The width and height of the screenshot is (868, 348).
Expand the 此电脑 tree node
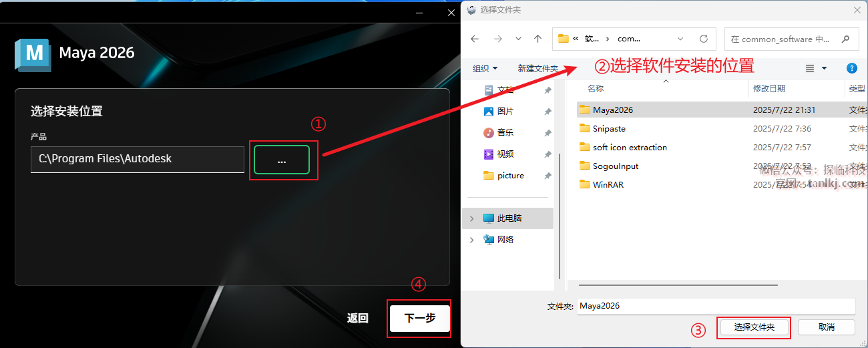[x=472, y=218]
